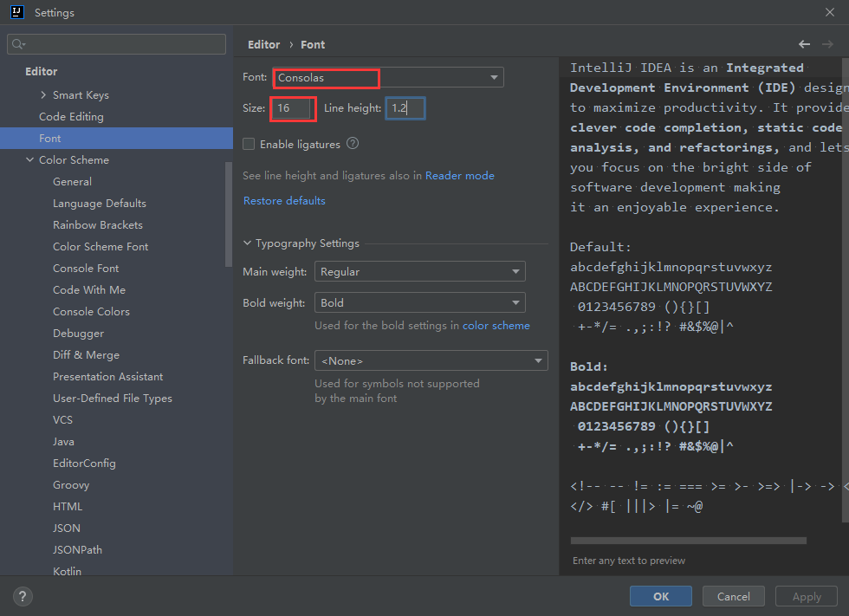
Task: Select Font in the settings tree
Action: tap(116, 138)
